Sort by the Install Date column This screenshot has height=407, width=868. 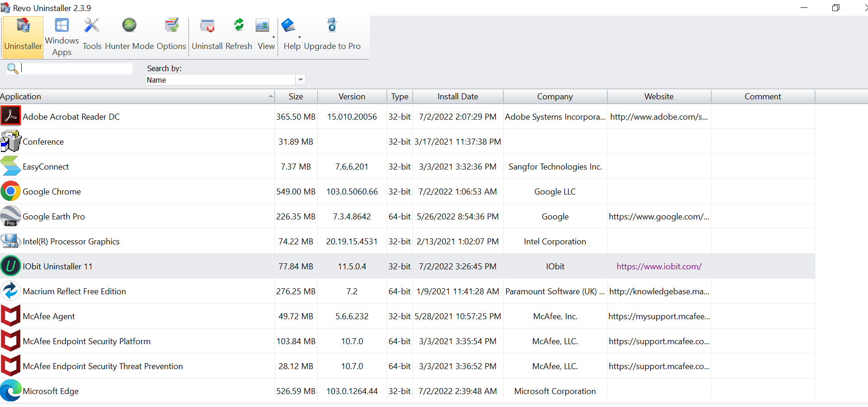458,97
